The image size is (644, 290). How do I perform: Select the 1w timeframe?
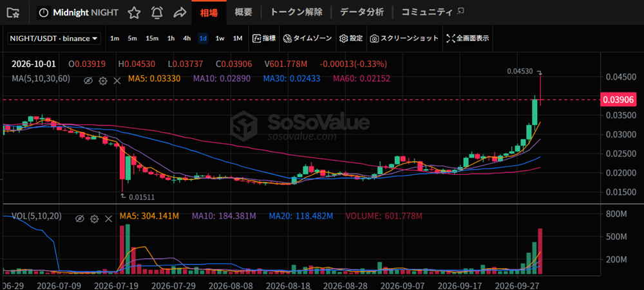[x=220, y=39]
